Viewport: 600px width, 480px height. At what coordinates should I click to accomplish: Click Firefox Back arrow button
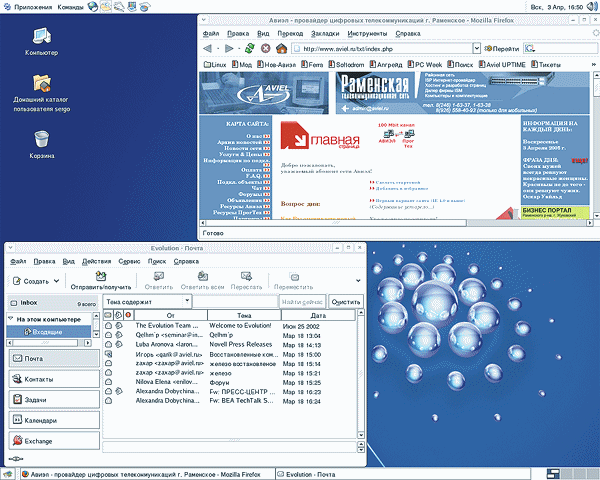point(207,49)
